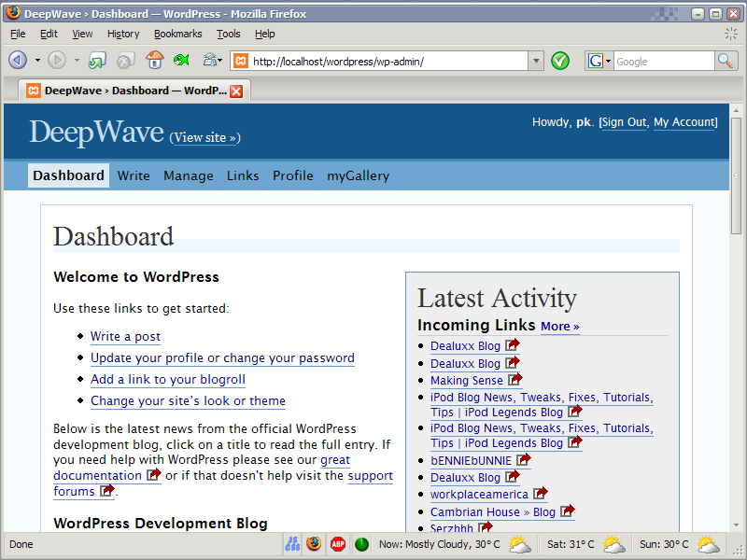Open the Tools menu
Viewport: 747px width, 560px height.
coord(229,34)
